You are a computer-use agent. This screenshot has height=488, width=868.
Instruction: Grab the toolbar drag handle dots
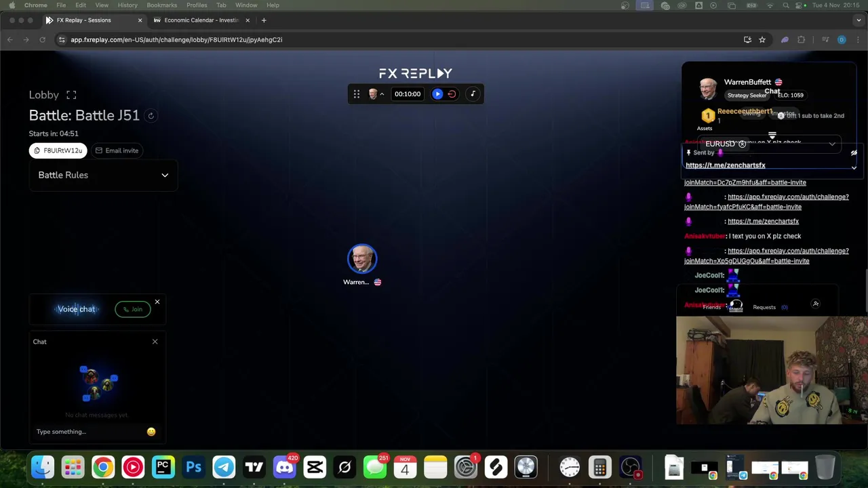pos(357,94)
